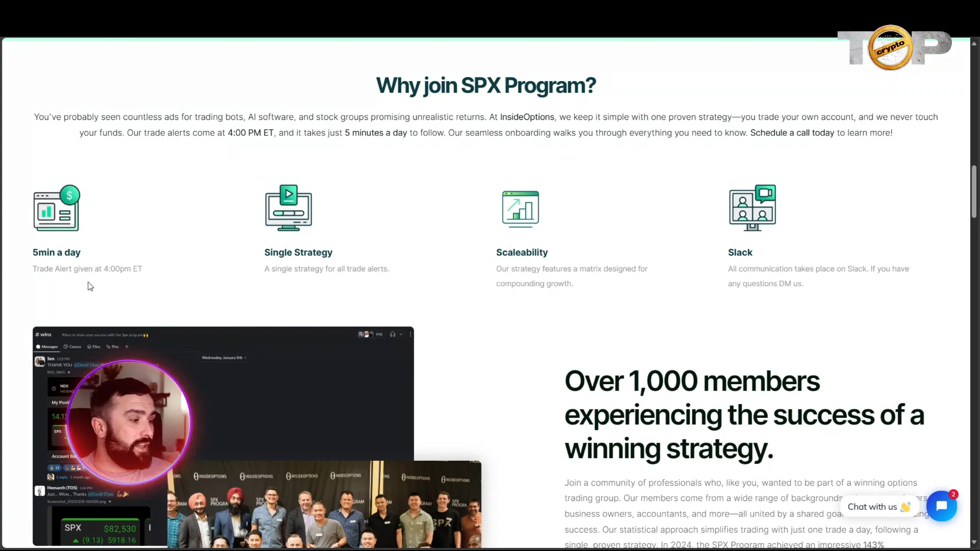980x551 pixels.
Task: Click the Schedule a call today text
Action: click(792, 133)
